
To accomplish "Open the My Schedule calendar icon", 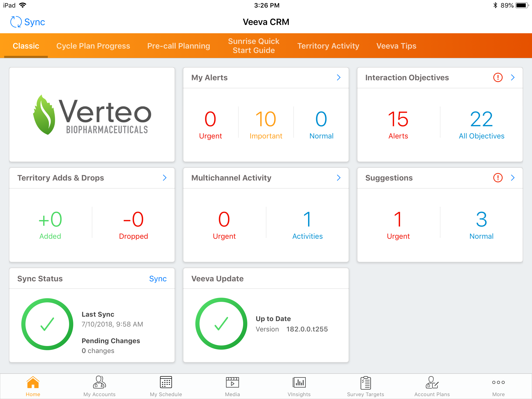I will [x=166, y=382].
